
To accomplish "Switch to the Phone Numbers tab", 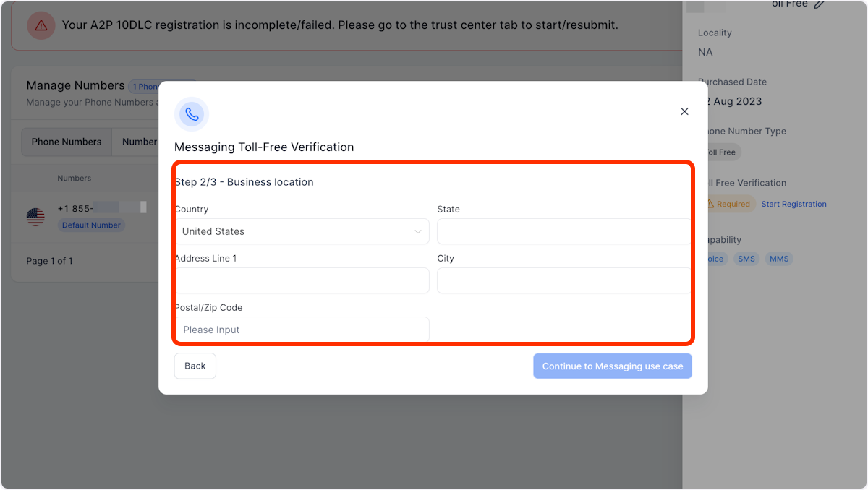I will [x=66, y=142].
